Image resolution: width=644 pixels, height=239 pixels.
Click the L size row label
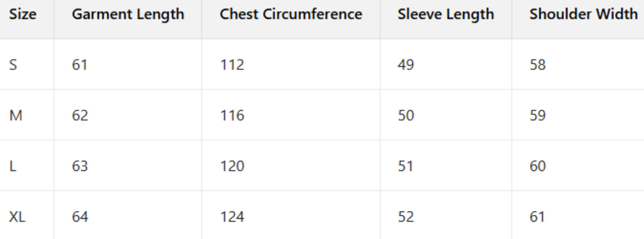pyautogui.click(x=13, y=166)
